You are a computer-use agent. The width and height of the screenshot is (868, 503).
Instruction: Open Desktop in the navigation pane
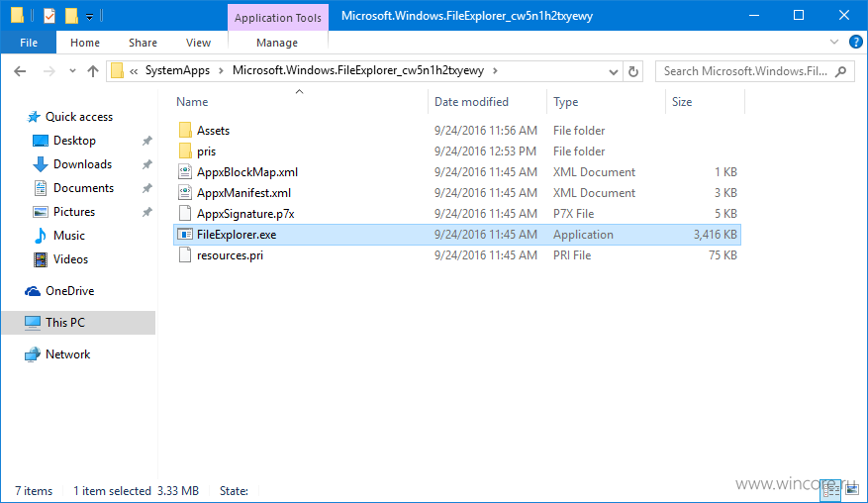[74, 141]
